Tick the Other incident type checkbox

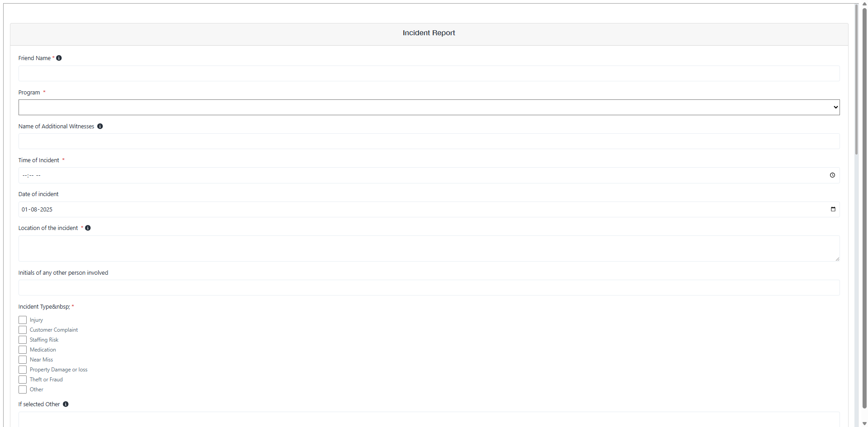pyautogui.click(x=23, y=389)
